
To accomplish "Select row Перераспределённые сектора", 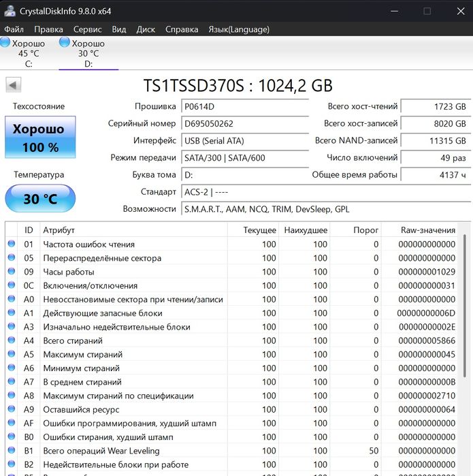I will (231, 258).
